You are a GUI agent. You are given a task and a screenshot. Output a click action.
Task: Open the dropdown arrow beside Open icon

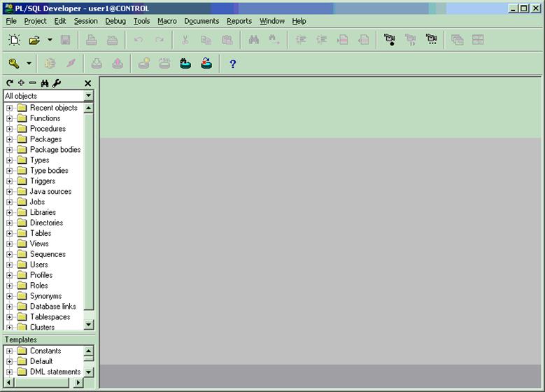click(x=50, y=41)
